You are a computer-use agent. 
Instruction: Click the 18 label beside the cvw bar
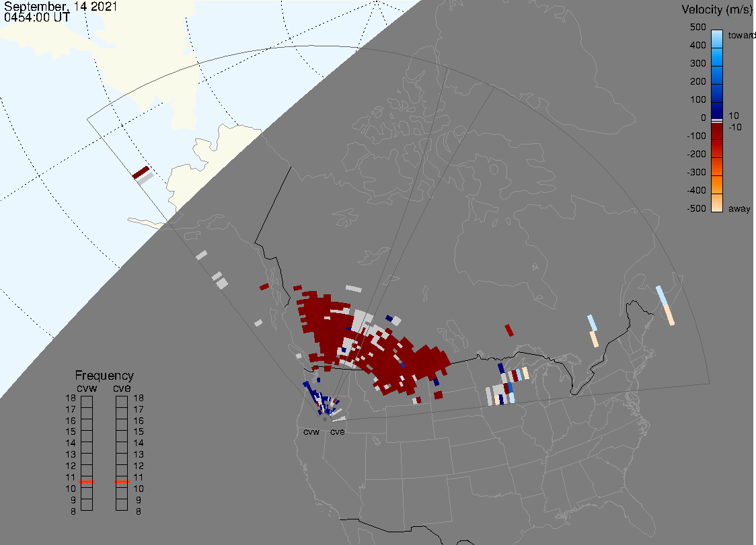point(71,398)
